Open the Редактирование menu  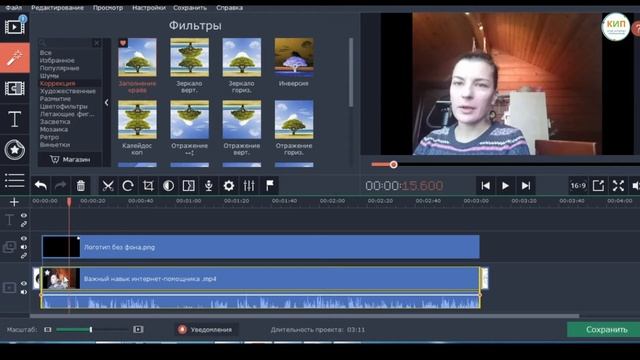pos(58,8)
